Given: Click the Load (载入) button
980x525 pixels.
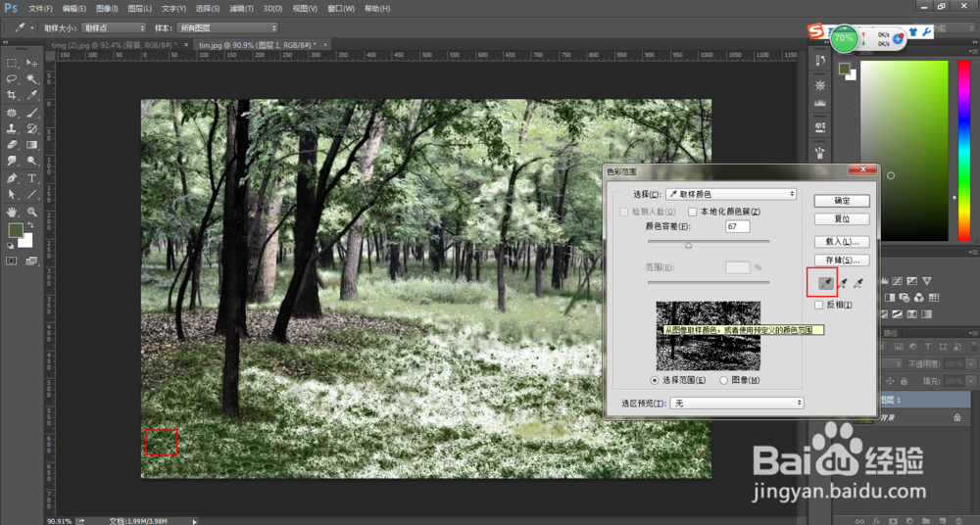Looking at the screenshot, I should coord(842,241).
